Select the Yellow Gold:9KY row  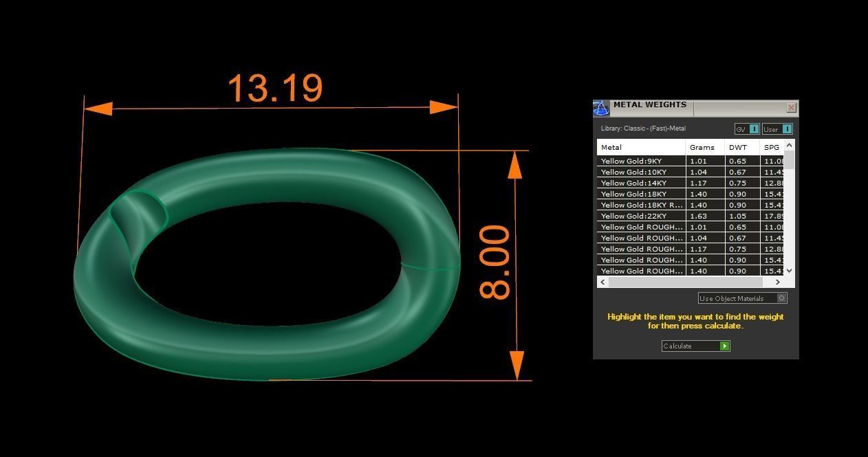[x=690, y=161]
